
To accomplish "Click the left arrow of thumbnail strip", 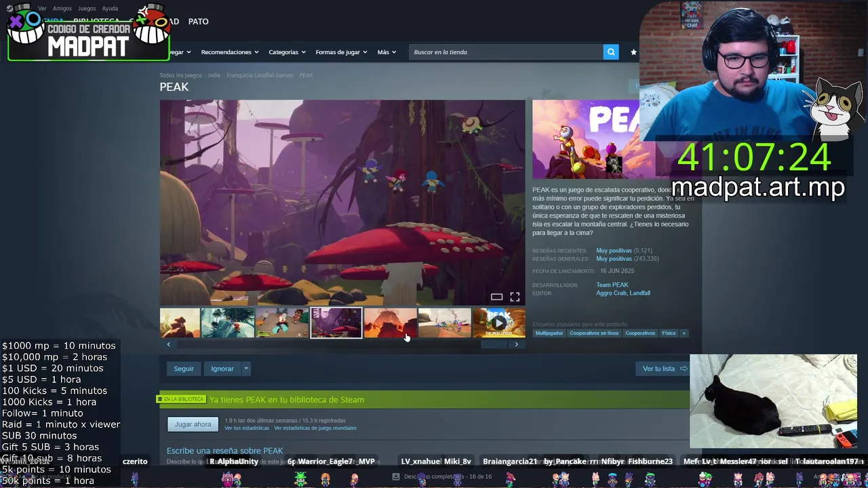I will (x=169, y=344).
